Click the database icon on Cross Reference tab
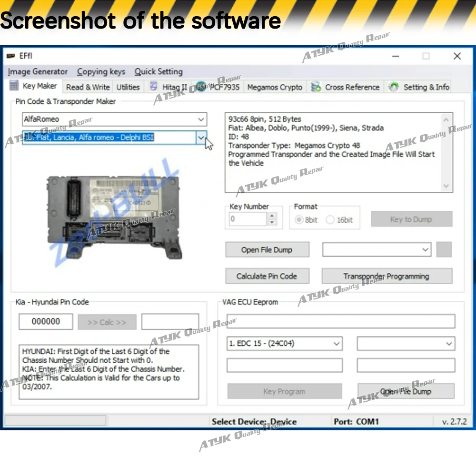476x476 pixels. tap(316, 87)
